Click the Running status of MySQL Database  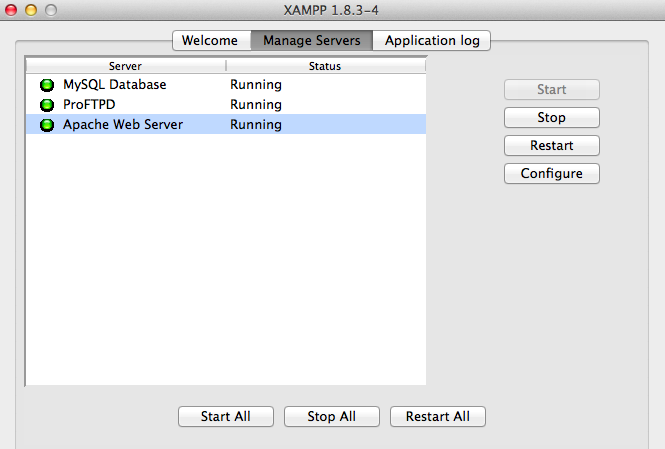(256, 85)
